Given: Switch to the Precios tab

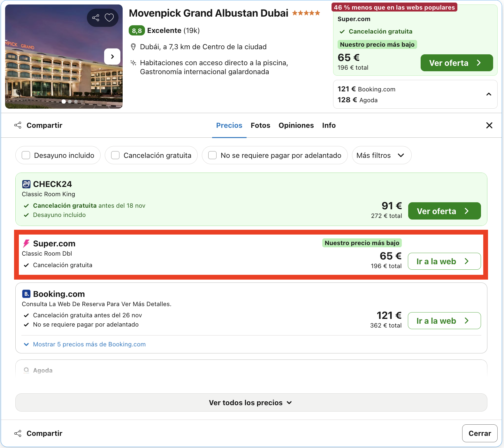Looking at the screenshot, I should point(229,125).
